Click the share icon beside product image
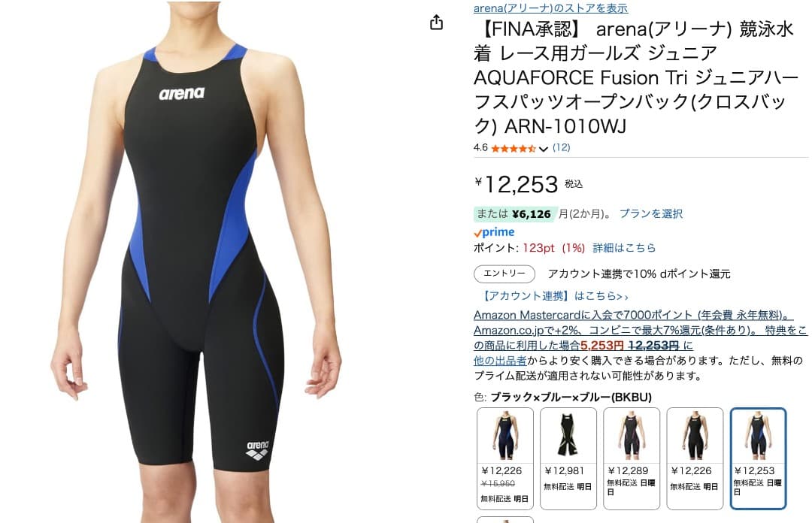Image resolution: width=812 pixels, height=523 pixels. pos(437,23)
